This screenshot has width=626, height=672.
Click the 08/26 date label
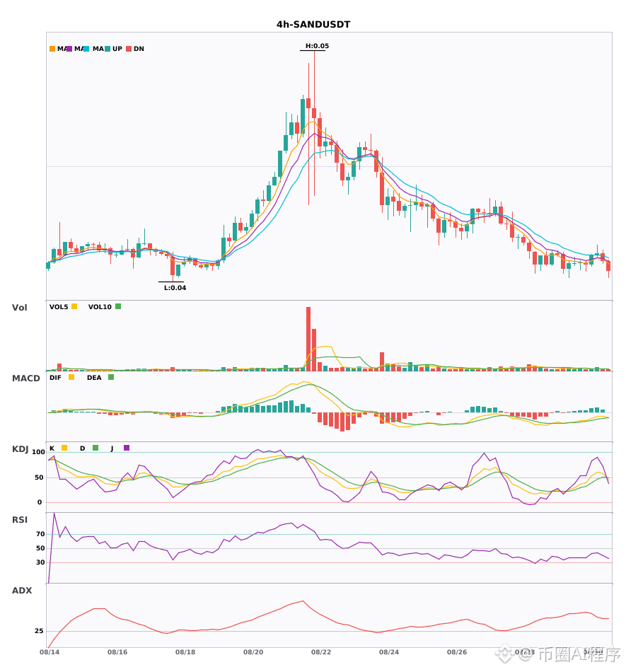click(457, 652)
